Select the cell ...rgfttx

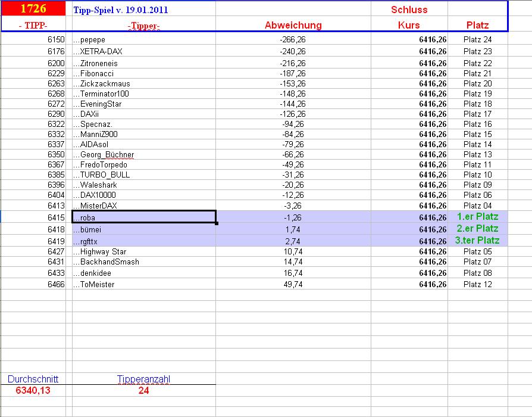[144, 241]
